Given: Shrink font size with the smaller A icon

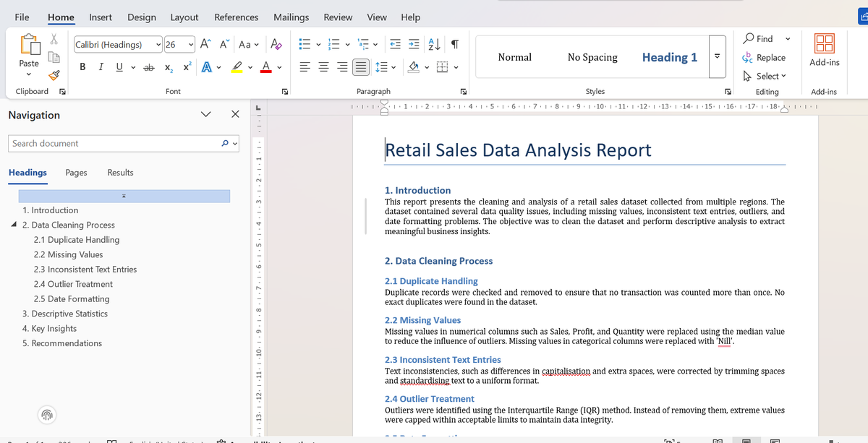Looking at the screenshot, I should click(224, 44).
